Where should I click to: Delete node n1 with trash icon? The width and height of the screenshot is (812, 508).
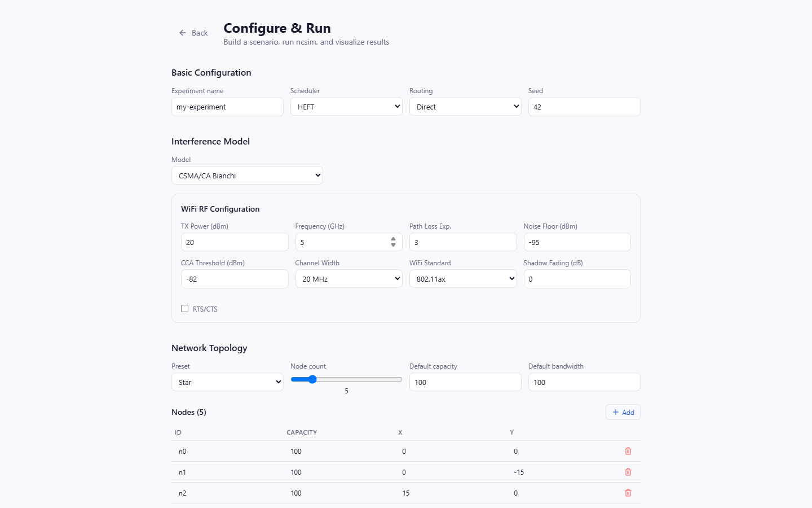(x=628, y=472)
